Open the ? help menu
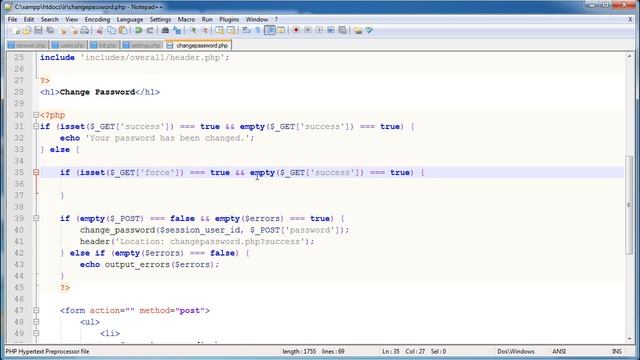640x360 pixels. pos(276,19)
